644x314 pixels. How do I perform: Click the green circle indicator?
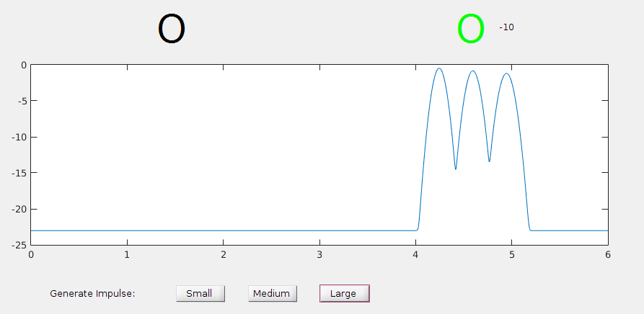tap(470, 30)
